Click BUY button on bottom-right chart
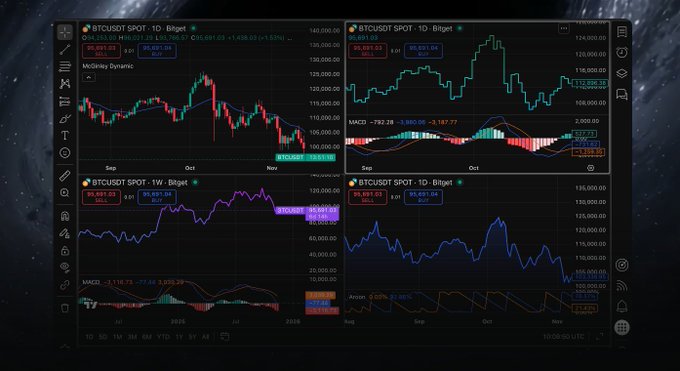The width and height of the screenshot is (680, 371). point(423,197)
